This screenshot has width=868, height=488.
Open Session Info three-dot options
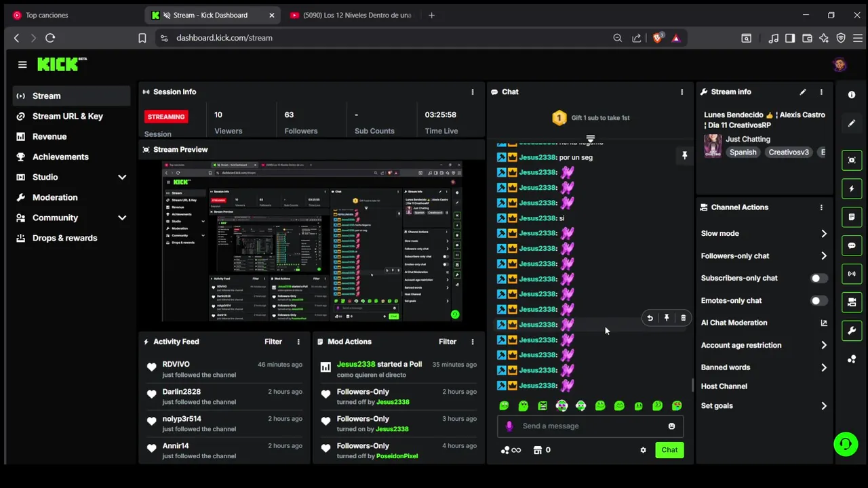pyautogui.click(x=473, y=92)
